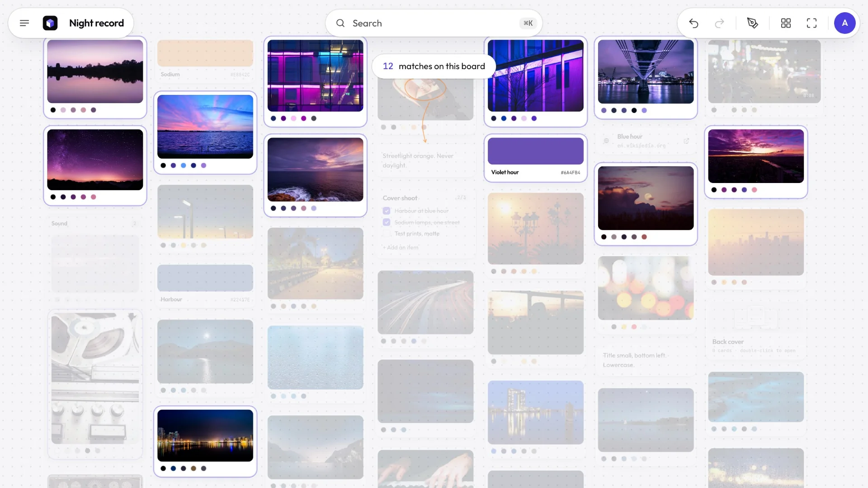Open the bokeh lights photo
This screenshot has height=488, width=868.
[646, 288]
